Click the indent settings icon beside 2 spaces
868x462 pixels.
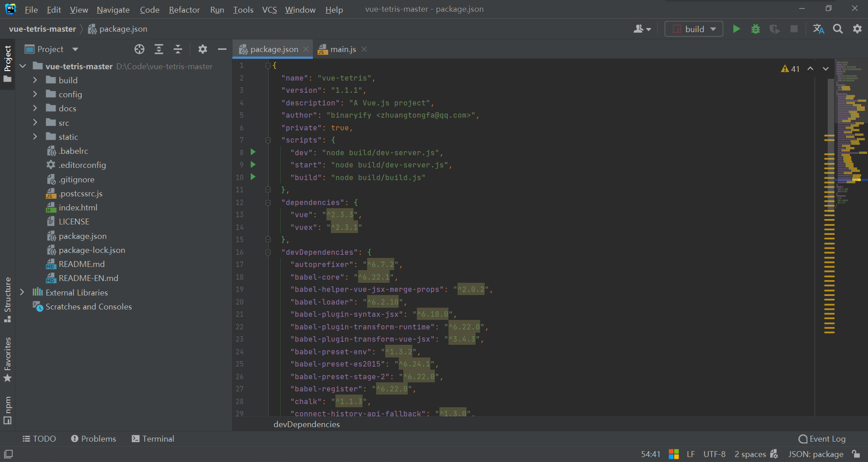[x=774, y=454]
